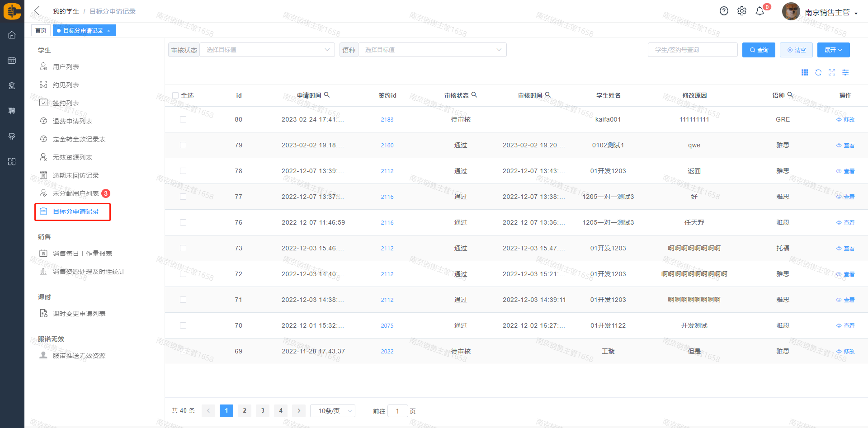Click search icon next to 申请时间 header
Viewport: 868px width, 428px height.
point(327,95)
